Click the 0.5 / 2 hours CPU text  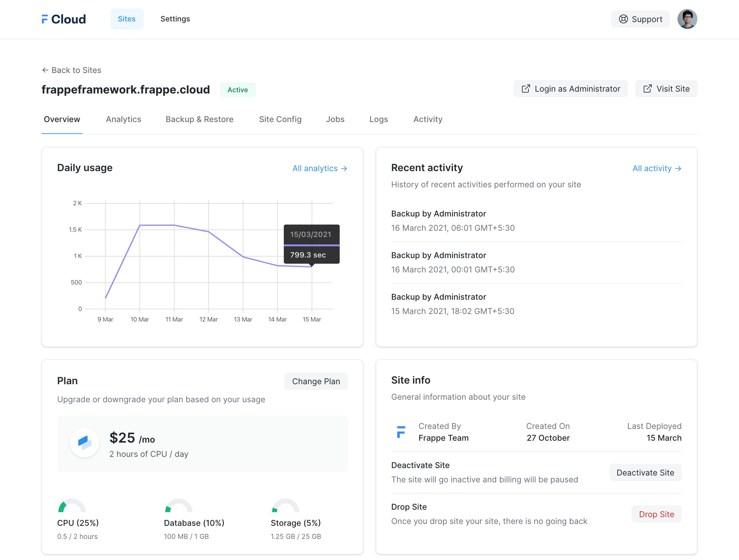(x=77, y=536)
